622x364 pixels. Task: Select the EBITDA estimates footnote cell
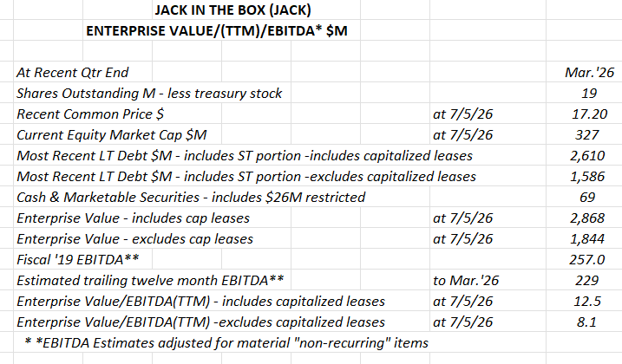(226, 342)
